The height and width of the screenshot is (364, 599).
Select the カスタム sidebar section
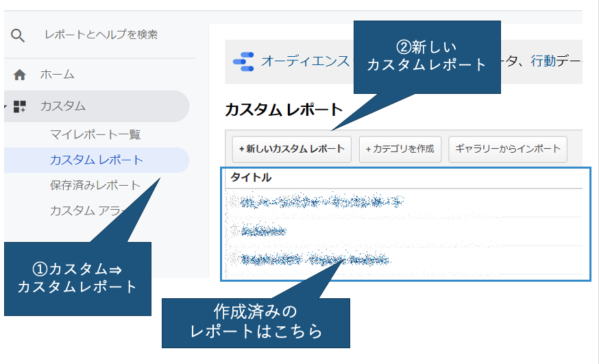coord(97,106)
